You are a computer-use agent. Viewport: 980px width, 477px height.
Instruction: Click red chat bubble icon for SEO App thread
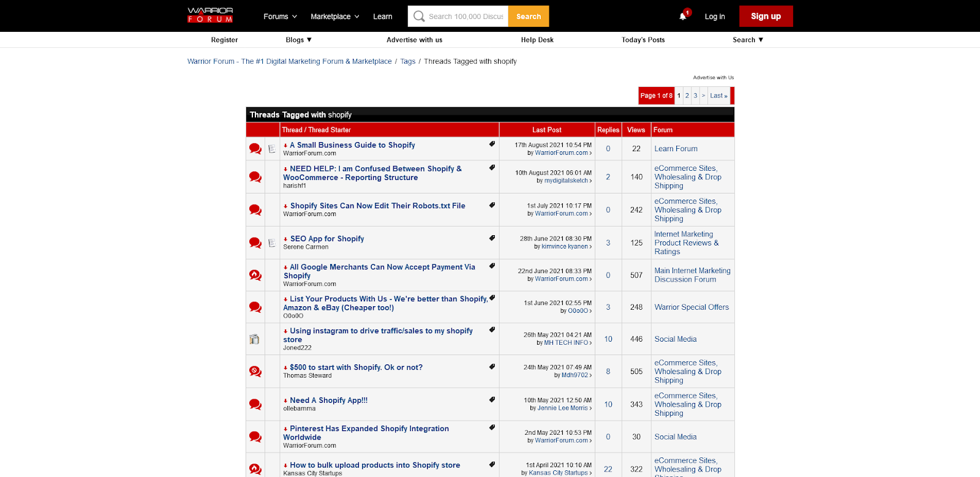(255, 243)
